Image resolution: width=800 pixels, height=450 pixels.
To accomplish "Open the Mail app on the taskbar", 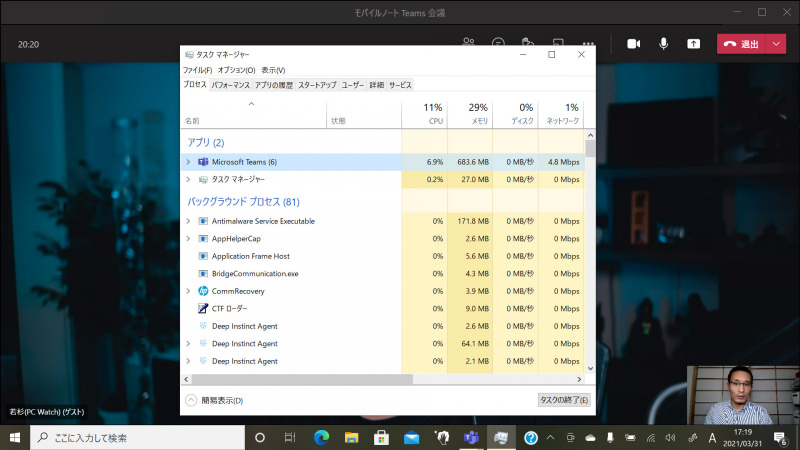I will pyautogui.click(x=411, y=438).
